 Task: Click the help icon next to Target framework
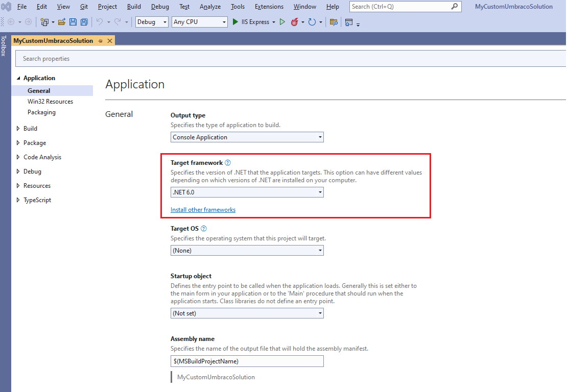(x=227, y=163)
